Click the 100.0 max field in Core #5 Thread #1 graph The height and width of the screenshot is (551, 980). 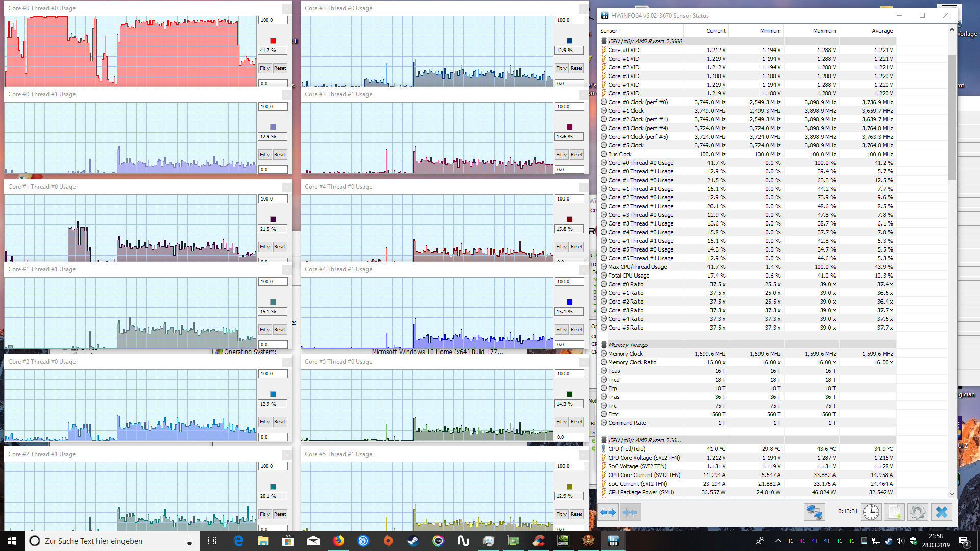point(570,466)
